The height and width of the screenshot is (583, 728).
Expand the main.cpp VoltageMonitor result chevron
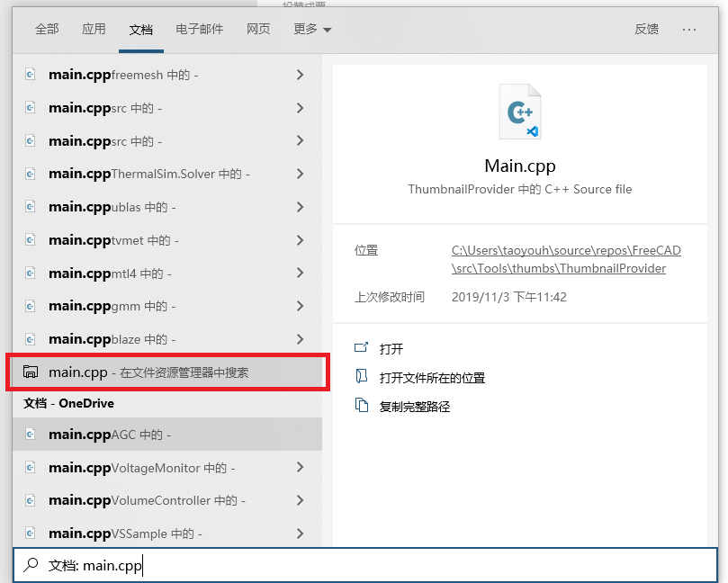(x=300, y=467)
